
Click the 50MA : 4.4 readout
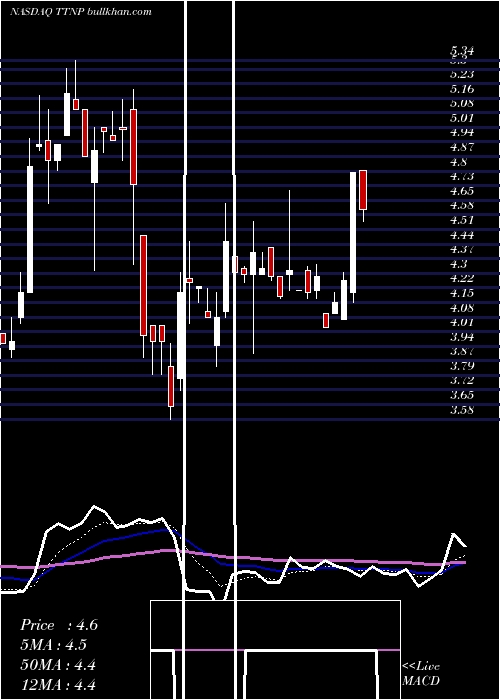click(58, 665)
